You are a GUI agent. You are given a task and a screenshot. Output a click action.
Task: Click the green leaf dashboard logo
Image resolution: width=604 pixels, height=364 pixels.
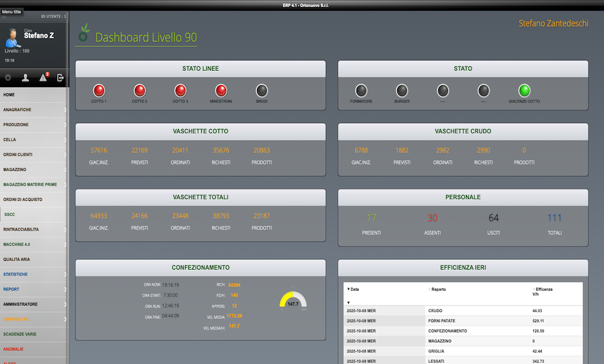coord(83,33)
